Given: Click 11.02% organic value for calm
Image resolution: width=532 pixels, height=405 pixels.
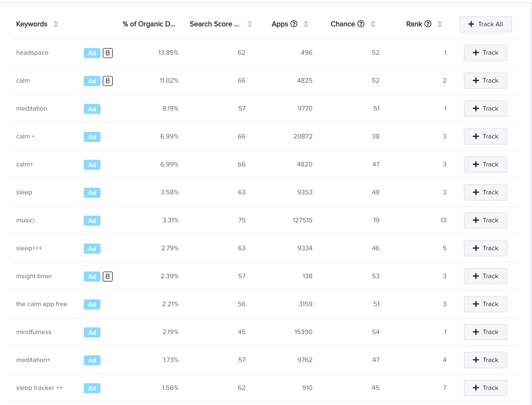Looking at the screenshot, I should tap(169, 81).
